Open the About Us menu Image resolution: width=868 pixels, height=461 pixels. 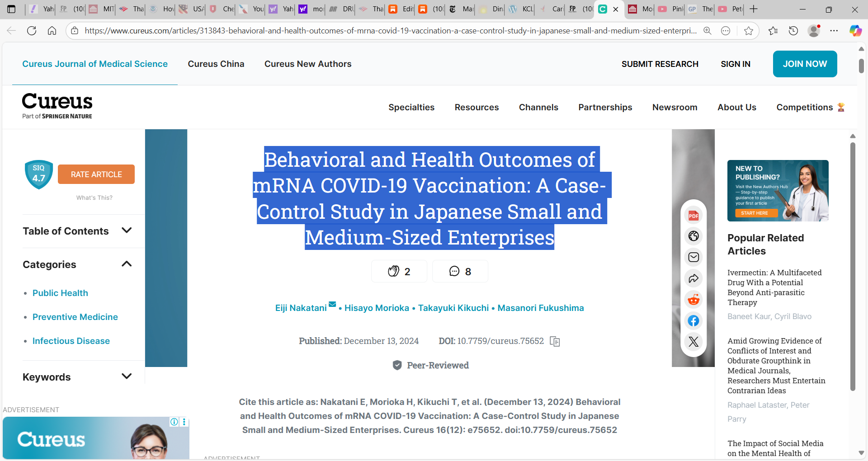pyautogui.click(x=736, y=107)
